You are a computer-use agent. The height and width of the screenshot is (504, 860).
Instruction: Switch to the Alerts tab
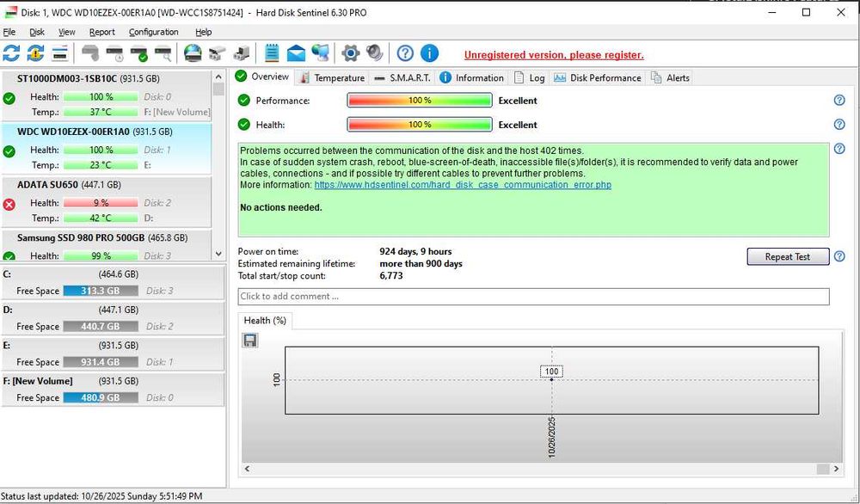pos(670,78)
